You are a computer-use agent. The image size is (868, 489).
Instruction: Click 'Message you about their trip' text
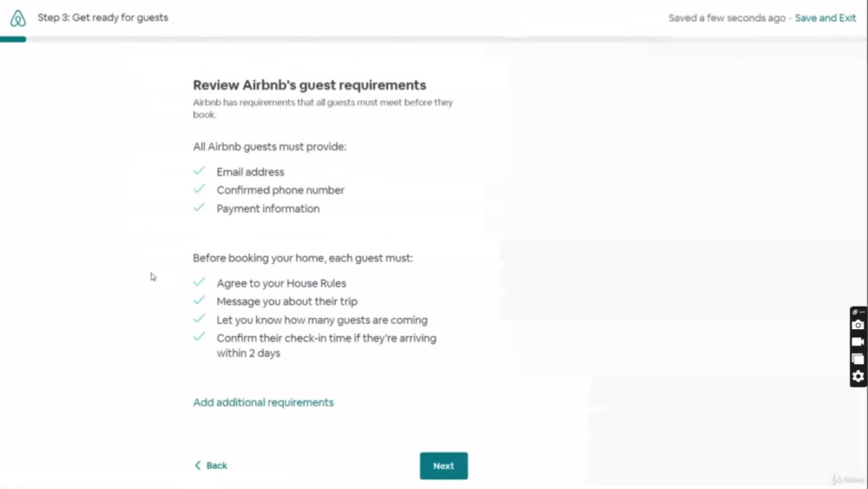(x=286, y=301)
